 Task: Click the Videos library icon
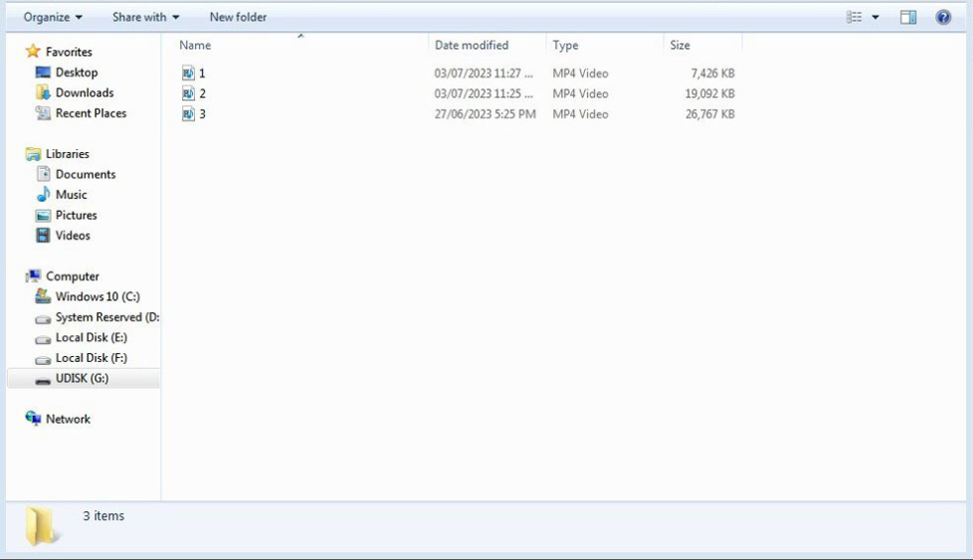[x=43, y=236]
